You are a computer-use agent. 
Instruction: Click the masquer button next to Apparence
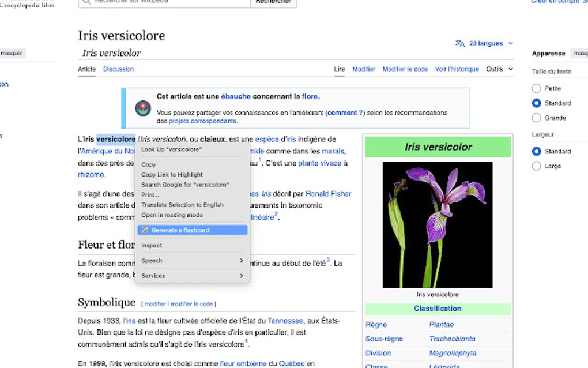click(580, 54)
